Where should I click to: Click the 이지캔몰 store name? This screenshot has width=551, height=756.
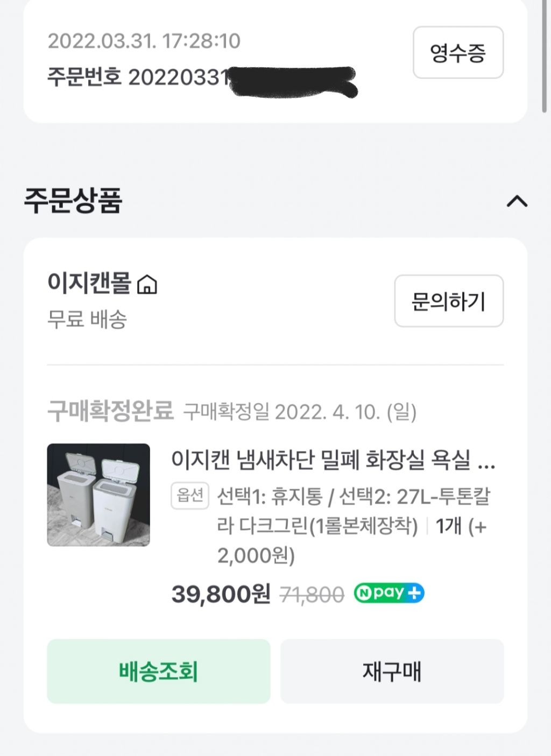tap(89, 282)
